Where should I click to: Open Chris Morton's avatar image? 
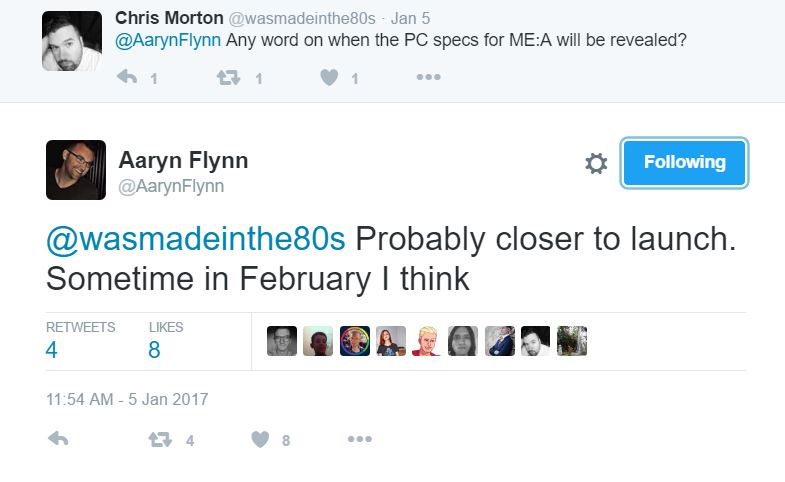[71, 40]
